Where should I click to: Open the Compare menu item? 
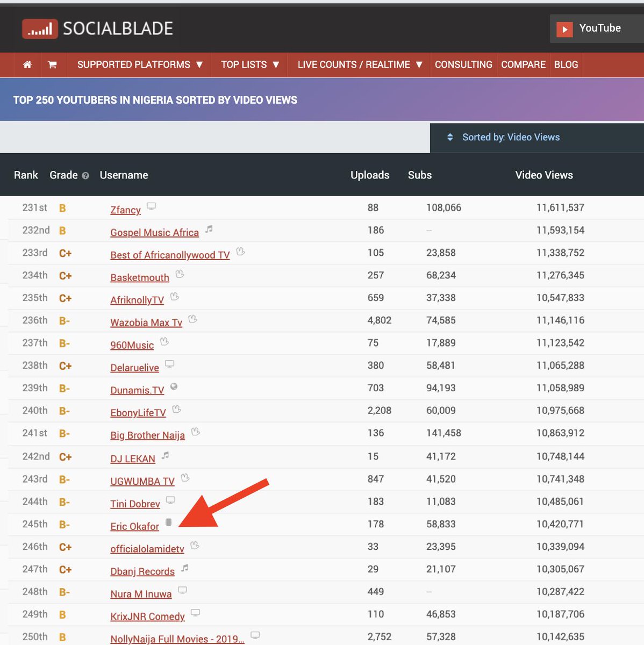523,64
